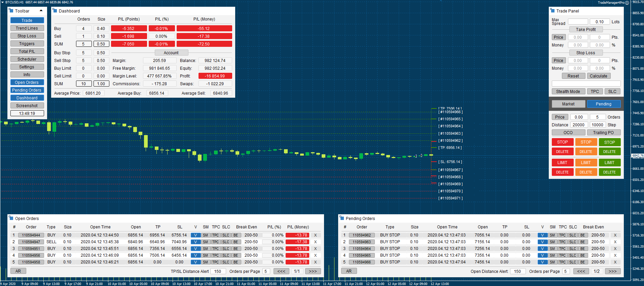Enable Trailing PO option
Screen dimensions: 644x286
tap(603, 133)
